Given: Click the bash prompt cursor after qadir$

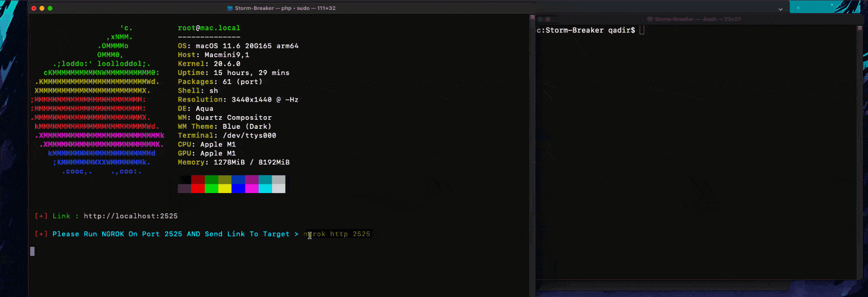Looking at the screenshot, I should (x=642, y=30).
